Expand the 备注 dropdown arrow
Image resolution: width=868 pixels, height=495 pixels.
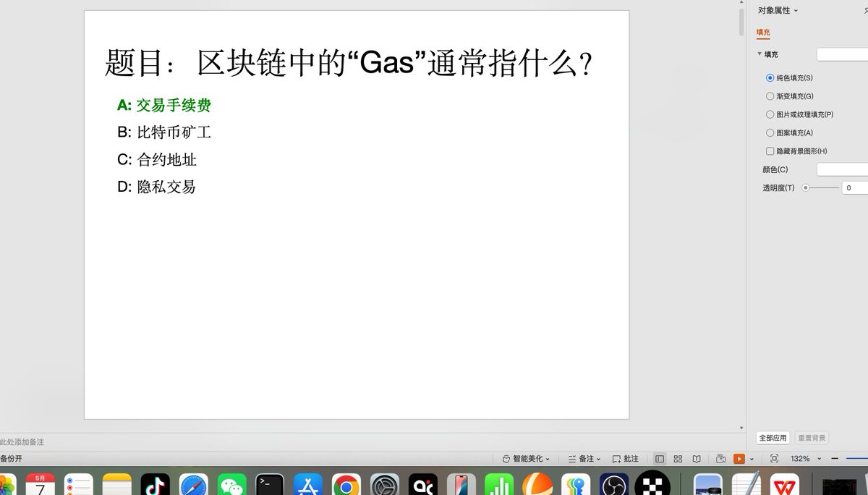coord(598,460)
